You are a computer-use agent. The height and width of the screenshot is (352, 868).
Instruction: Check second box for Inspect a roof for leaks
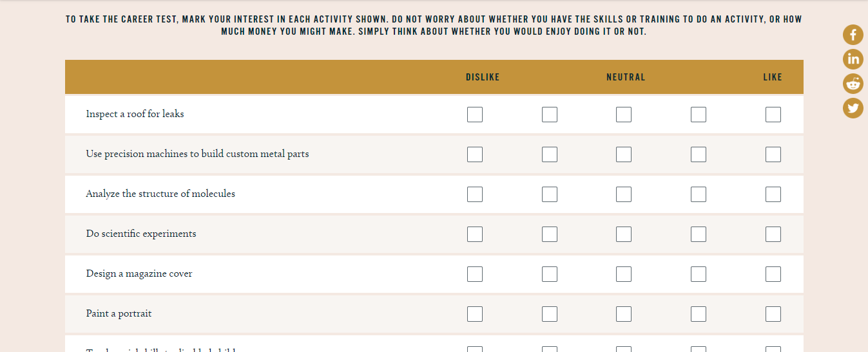pos(550,115)
